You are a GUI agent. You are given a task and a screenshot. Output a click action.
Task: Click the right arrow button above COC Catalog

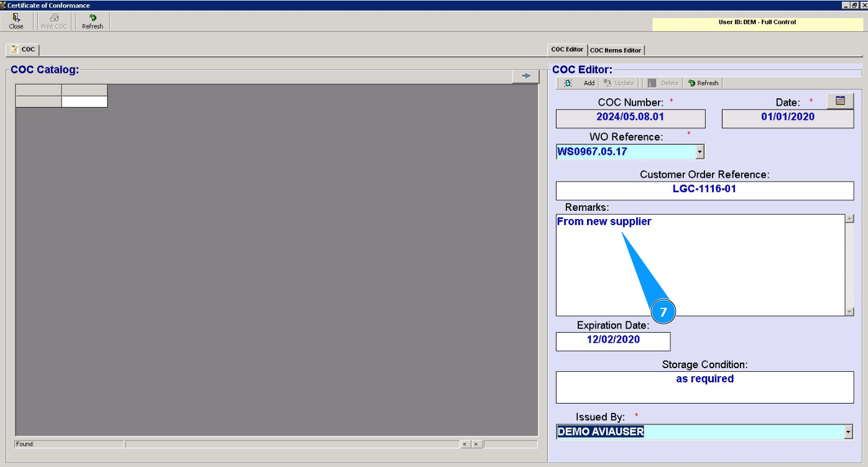tap(526, 76)
